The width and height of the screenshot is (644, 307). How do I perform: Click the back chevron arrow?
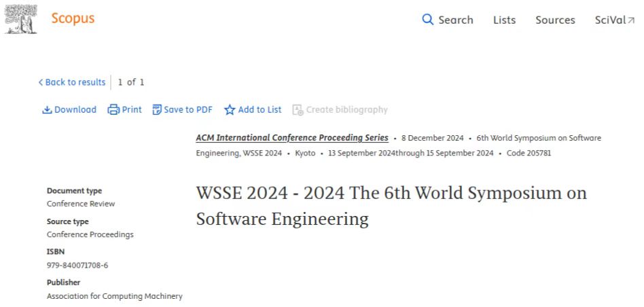tap(40, 82)
